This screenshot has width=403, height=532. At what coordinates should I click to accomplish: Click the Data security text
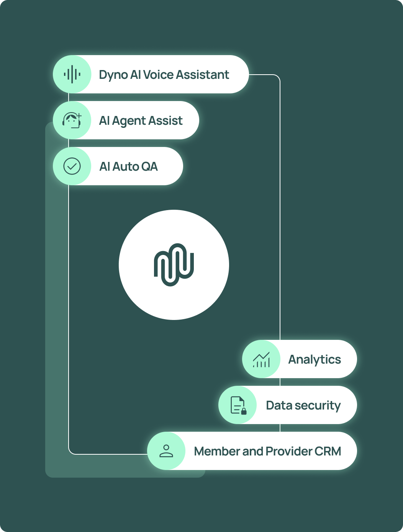(303, 405)
